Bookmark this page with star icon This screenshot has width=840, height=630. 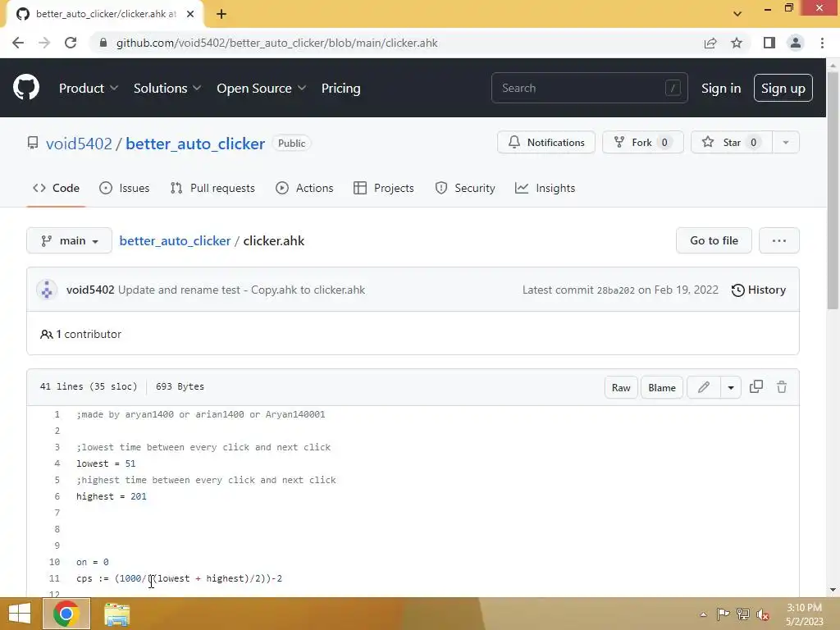point(737,43)
